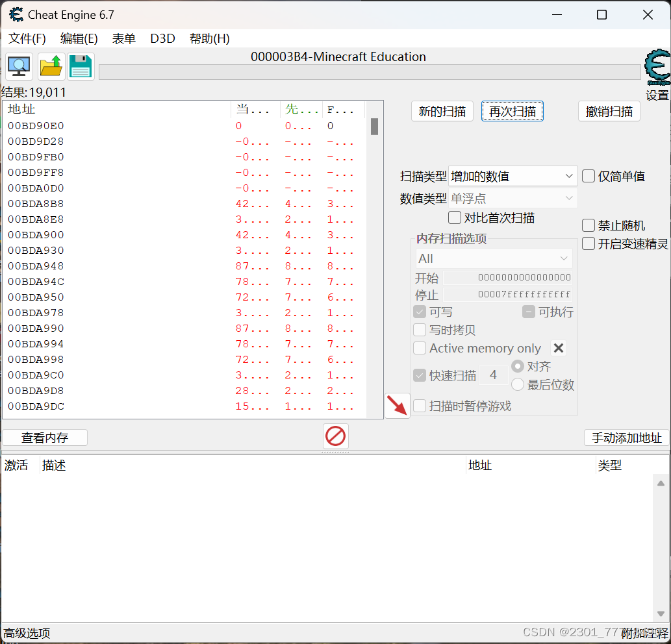This screenshot has width=671, height=644.
Task: Click the 开始 start address field
Action: click(x=507, y=277)
